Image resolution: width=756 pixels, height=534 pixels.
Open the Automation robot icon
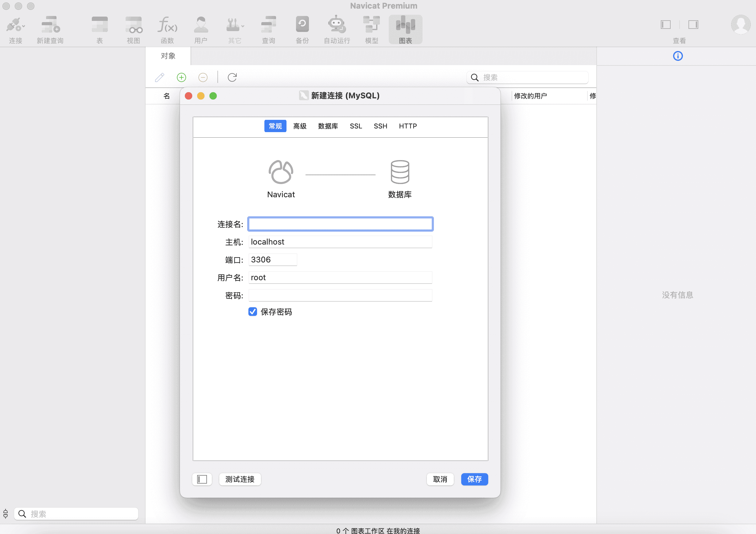click(337, 25)
